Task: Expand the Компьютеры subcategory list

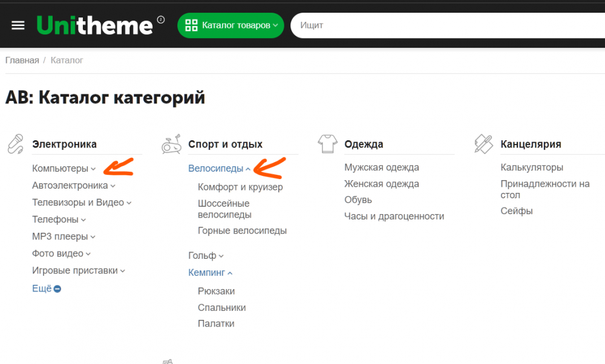Action: coord(93,169)
